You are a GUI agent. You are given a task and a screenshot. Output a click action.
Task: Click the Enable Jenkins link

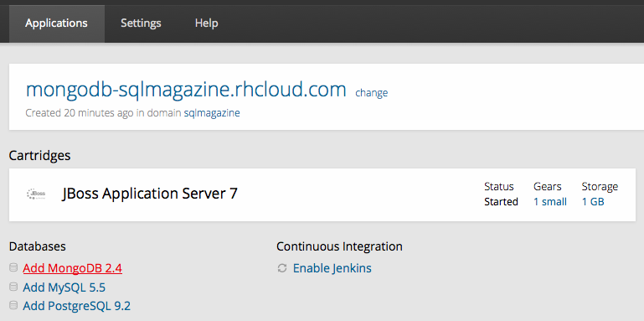[x=332, y=268]
